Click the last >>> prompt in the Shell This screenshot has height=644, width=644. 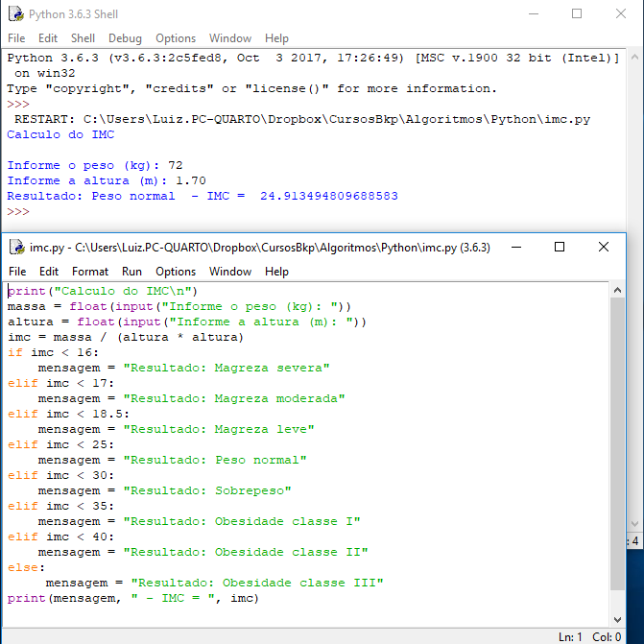tap(18, 211)
